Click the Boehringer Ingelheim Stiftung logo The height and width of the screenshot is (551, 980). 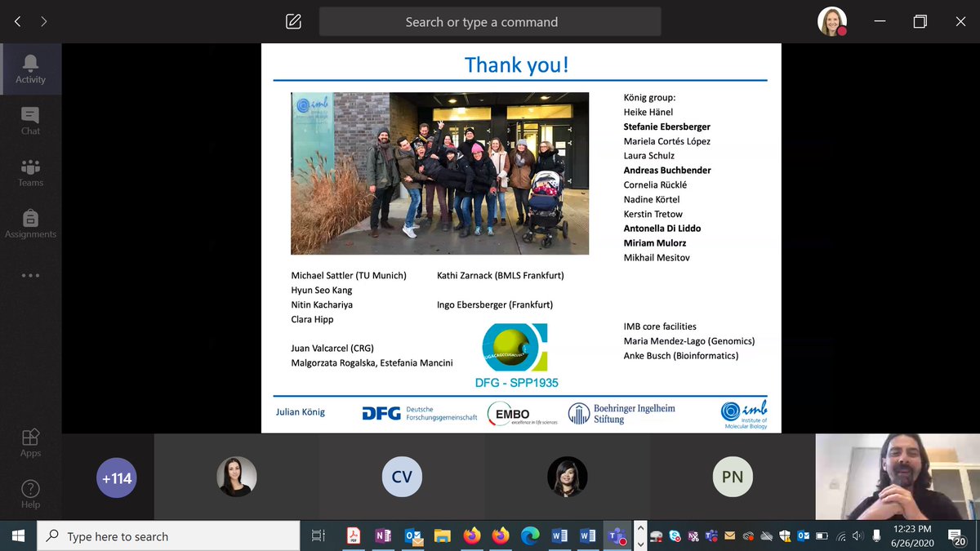coord(622,414)
